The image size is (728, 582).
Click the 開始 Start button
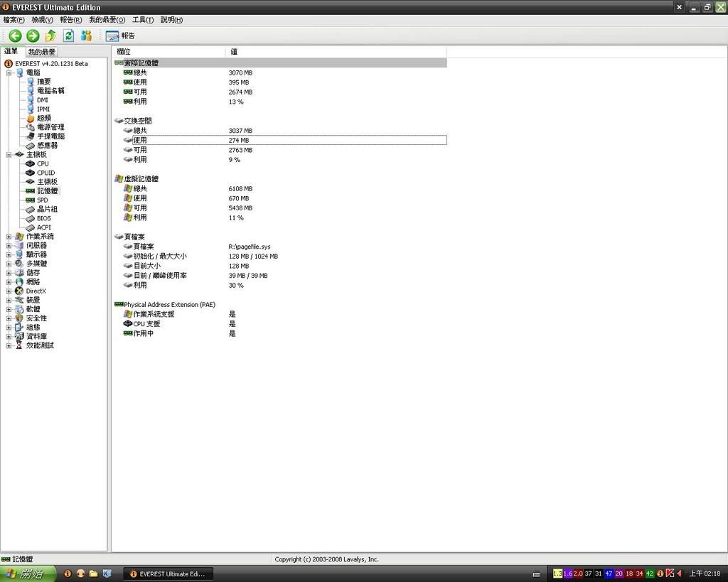point(28,573)
